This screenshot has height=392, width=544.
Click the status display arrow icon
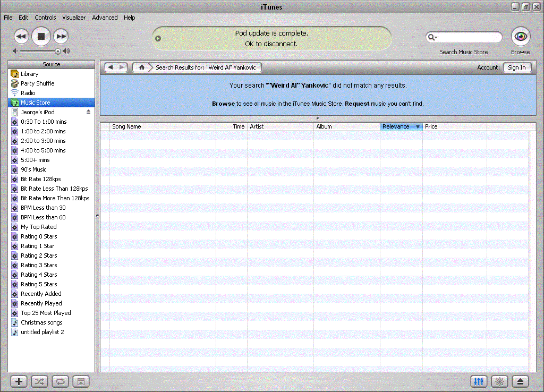click(x=158, y=38)
